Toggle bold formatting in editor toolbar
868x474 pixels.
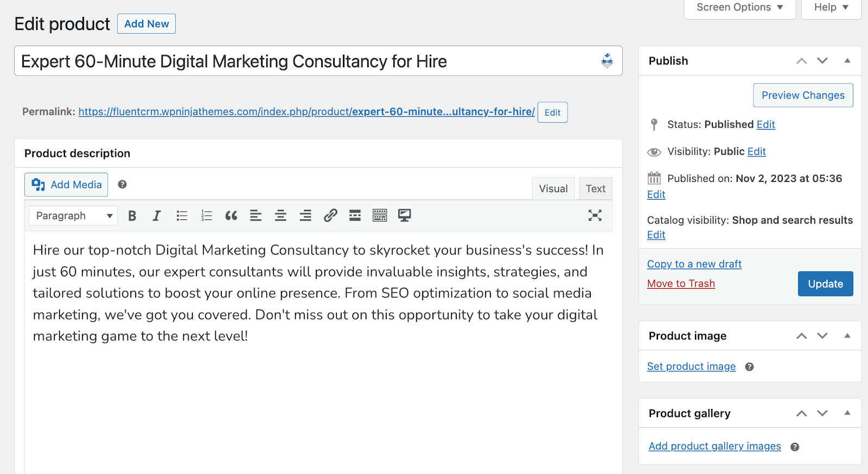pos(132,216)
